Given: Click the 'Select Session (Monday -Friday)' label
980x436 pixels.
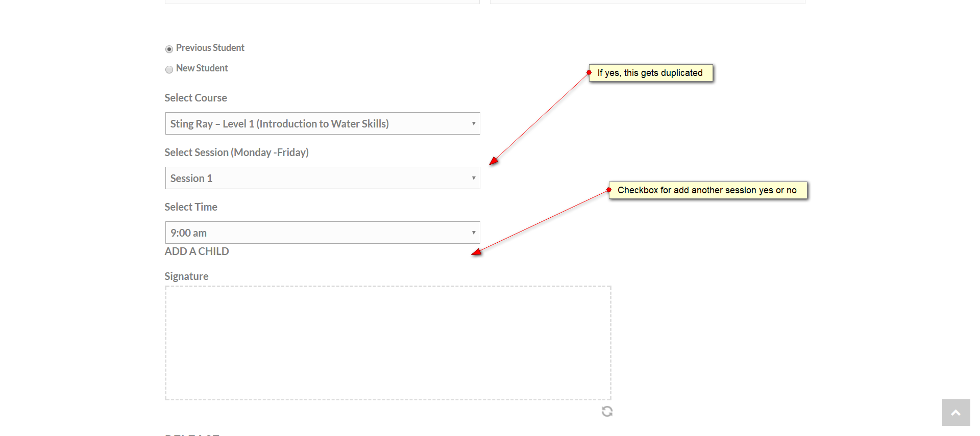Looking at the screenshot, I should tap(236, 152).
